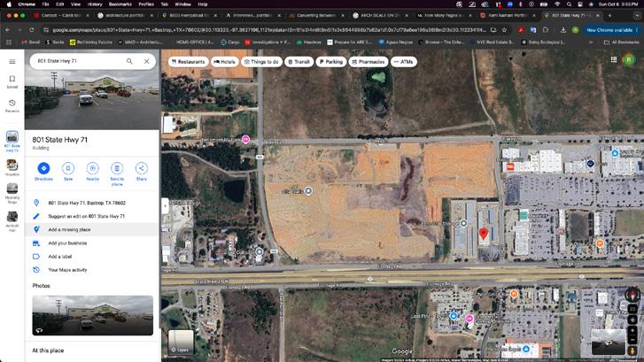The image size is (644, 362).
Task: Suggest an edit on 801 State Hwy 71
Action: pos(91,216)
